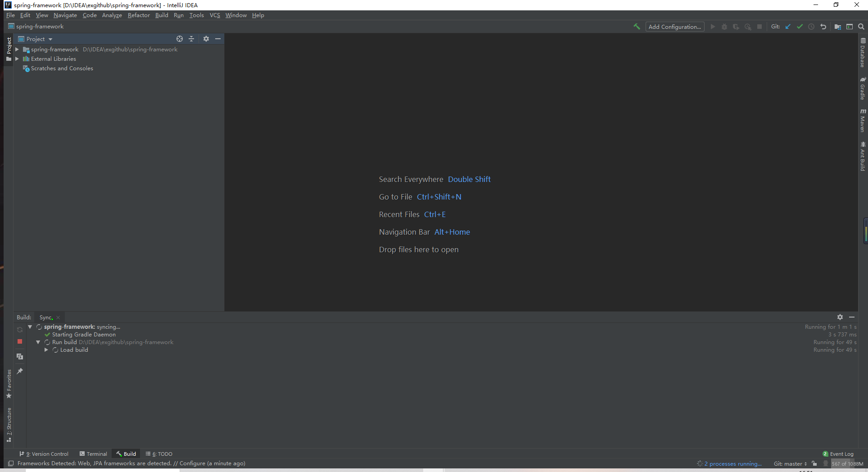The height and width of the screenshot is (472, 868).
Task: Click Toggle view icon in Build panel
Action: tap(20, 356)
